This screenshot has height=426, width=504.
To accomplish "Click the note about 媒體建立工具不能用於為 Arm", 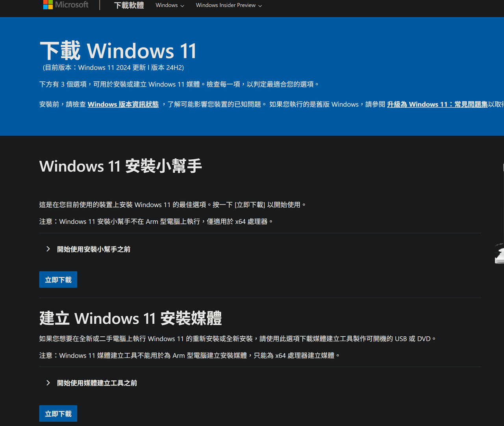I will pos(190,356).
